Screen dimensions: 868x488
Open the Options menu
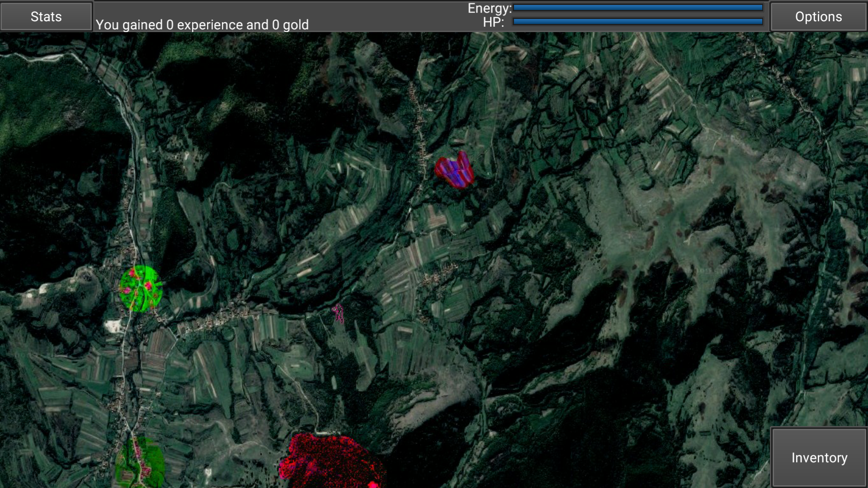818,16
